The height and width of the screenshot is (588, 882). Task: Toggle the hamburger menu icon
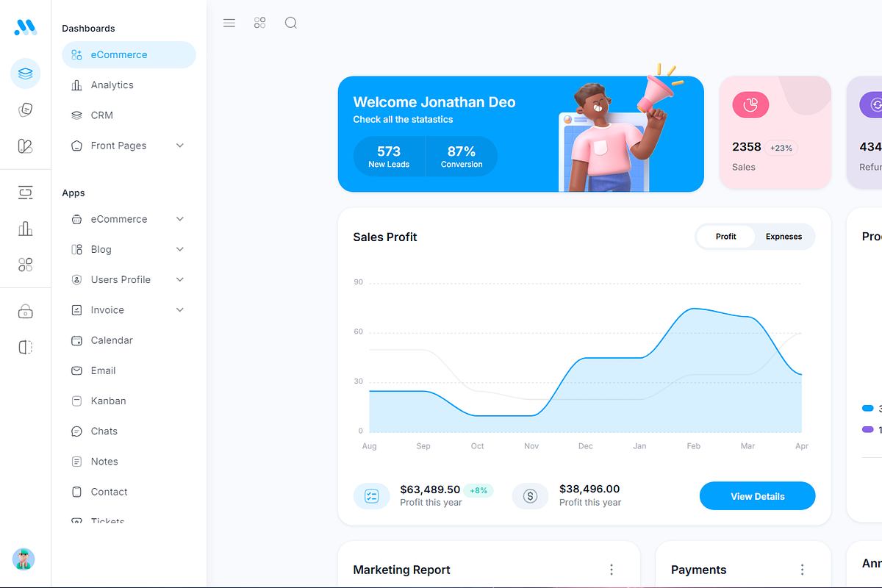229,23
